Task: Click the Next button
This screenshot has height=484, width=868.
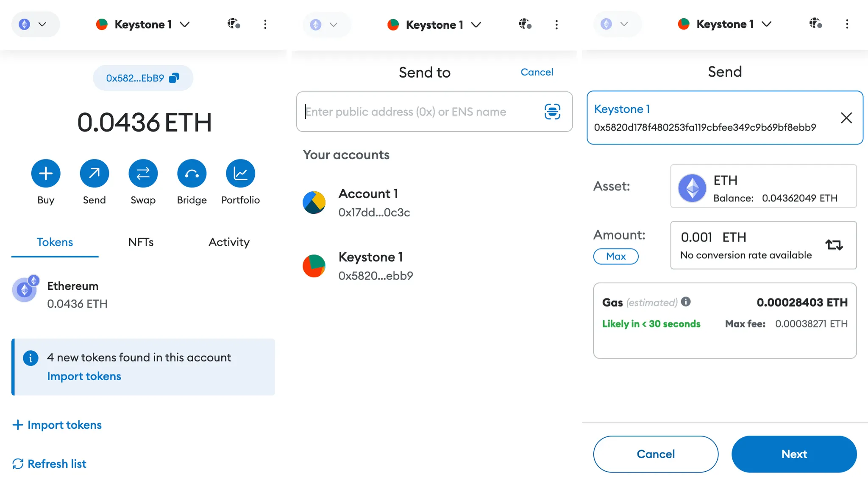Action: tap(794, 454)
